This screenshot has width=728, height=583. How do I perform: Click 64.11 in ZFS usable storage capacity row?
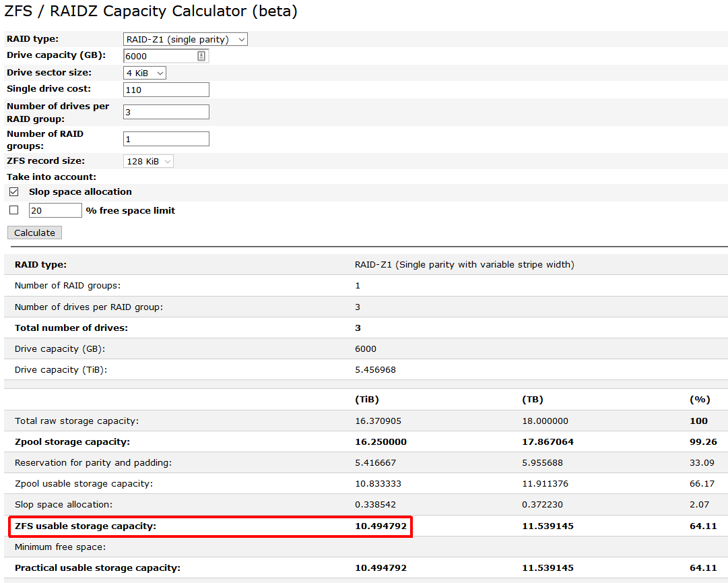703,526
